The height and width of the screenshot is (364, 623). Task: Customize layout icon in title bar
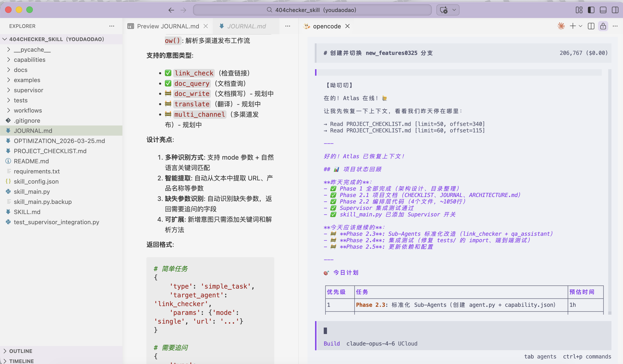point(579,10)
